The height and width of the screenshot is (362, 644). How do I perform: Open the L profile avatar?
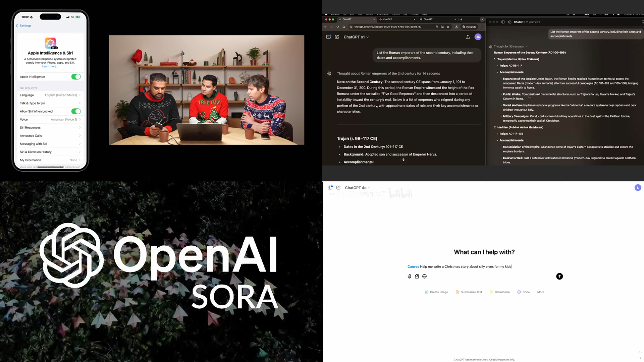tap(638, 188)
